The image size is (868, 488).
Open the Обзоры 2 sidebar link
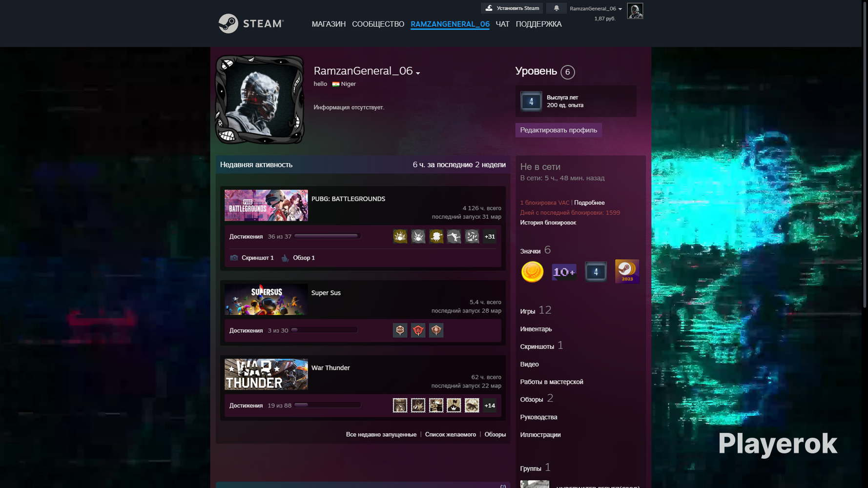537,399
